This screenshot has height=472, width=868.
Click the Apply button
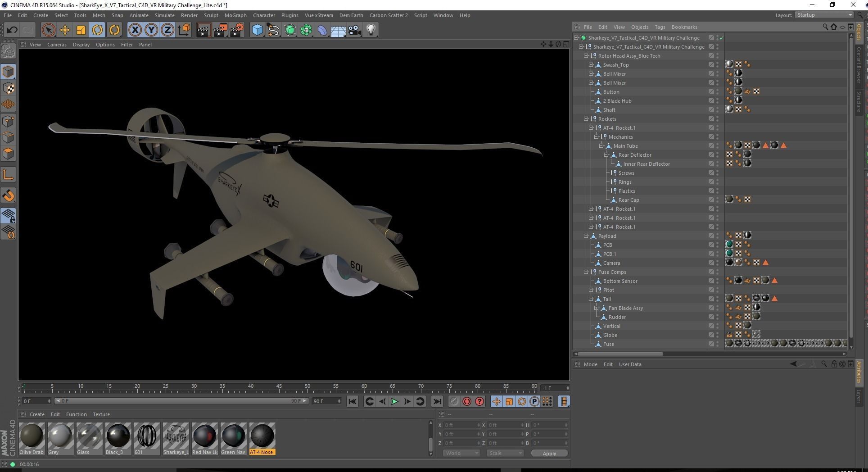549,453
